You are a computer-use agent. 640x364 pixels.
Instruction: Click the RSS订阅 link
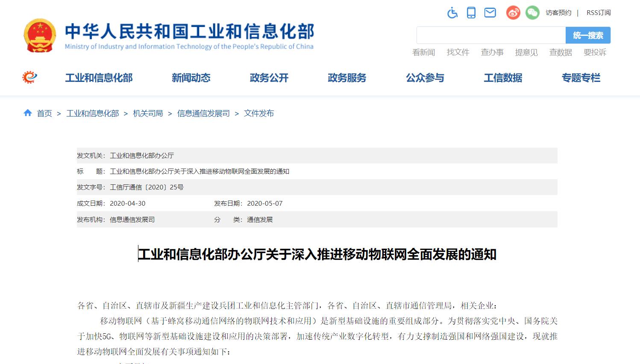point(598,13)
